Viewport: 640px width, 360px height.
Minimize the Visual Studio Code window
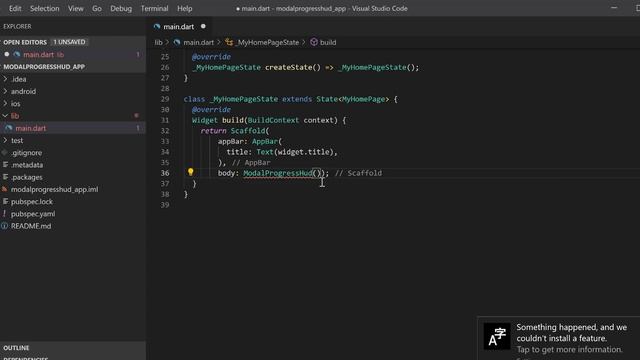(614, 8)
